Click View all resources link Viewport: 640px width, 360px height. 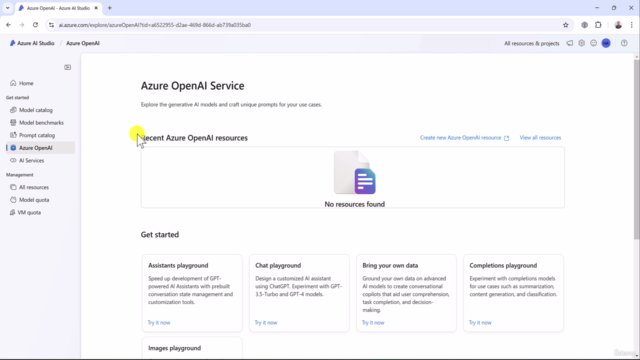pyautogui.click(x=540, y=138)
